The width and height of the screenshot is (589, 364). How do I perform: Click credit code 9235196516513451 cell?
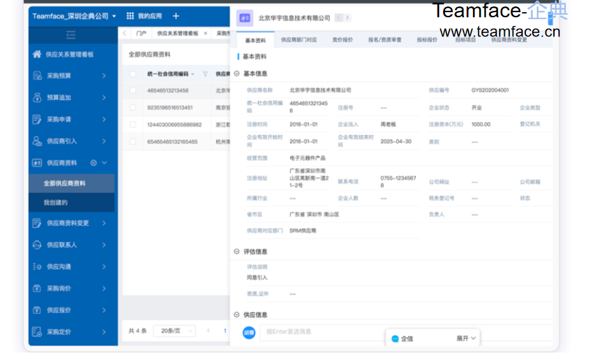tap(170, 108)
